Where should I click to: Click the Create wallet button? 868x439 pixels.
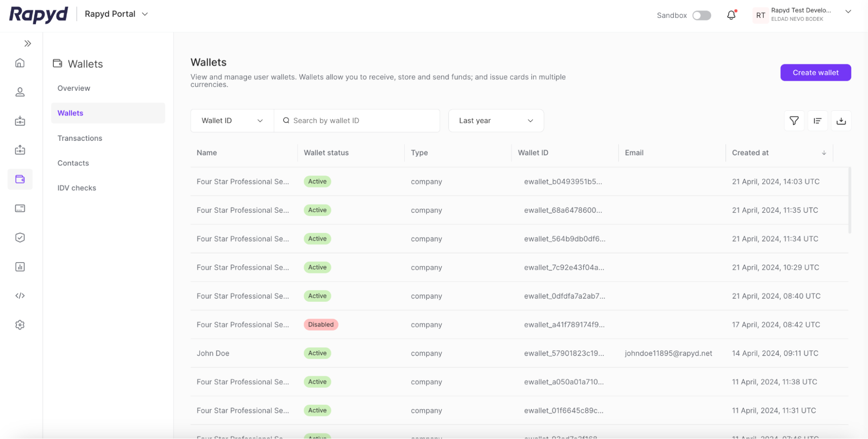point(815,73)
